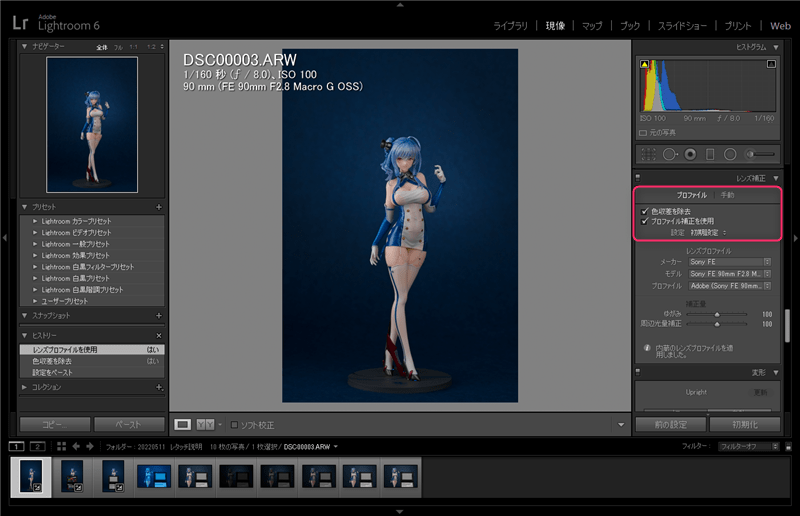Open DSC00003.ARW filmstrip source menu
Screen dimensions: 800x516
point(310,447)
